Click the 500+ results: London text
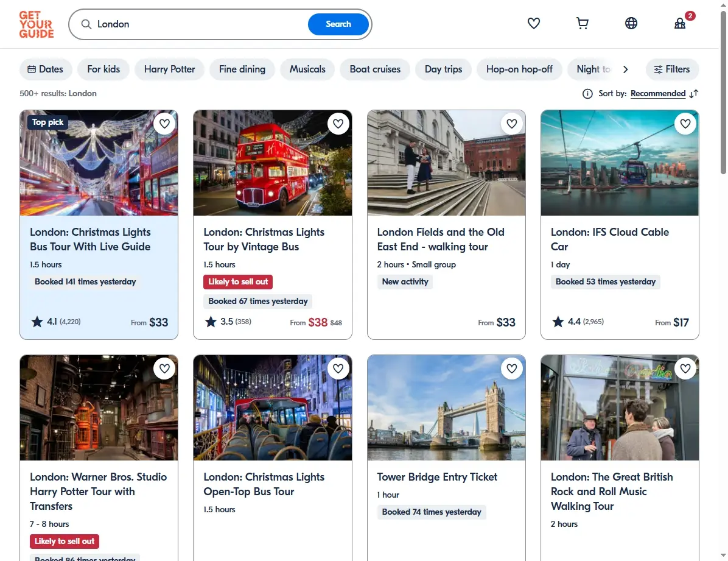The width and height of the screenshot is (728, 561). (58, 93)
